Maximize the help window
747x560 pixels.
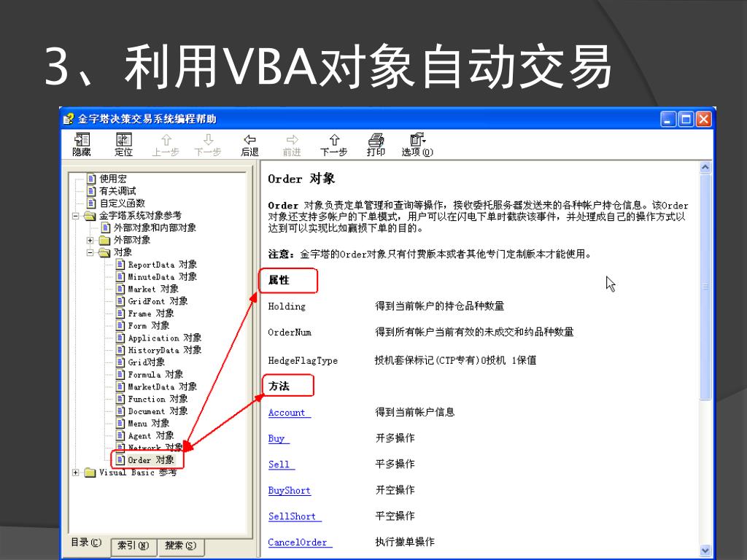686,119
